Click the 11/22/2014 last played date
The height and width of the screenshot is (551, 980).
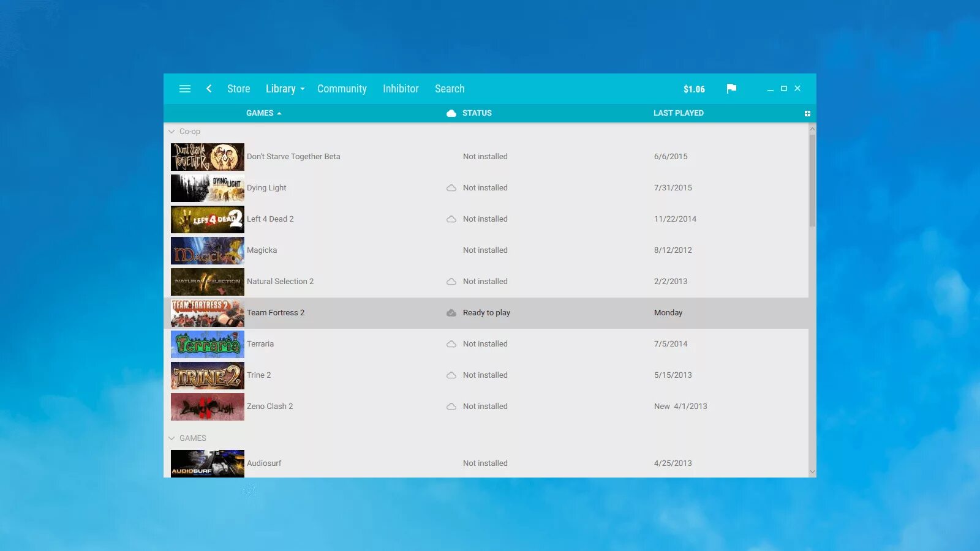pos(675,219)
